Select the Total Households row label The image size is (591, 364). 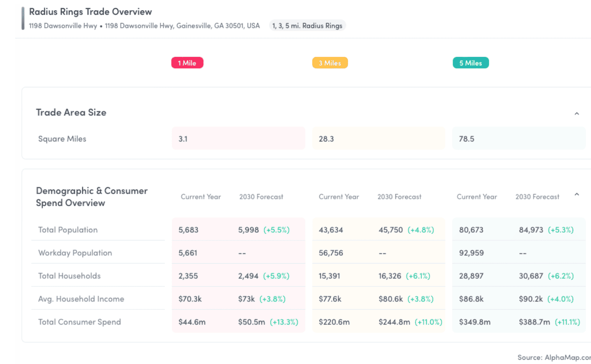[x=69, y=276]
